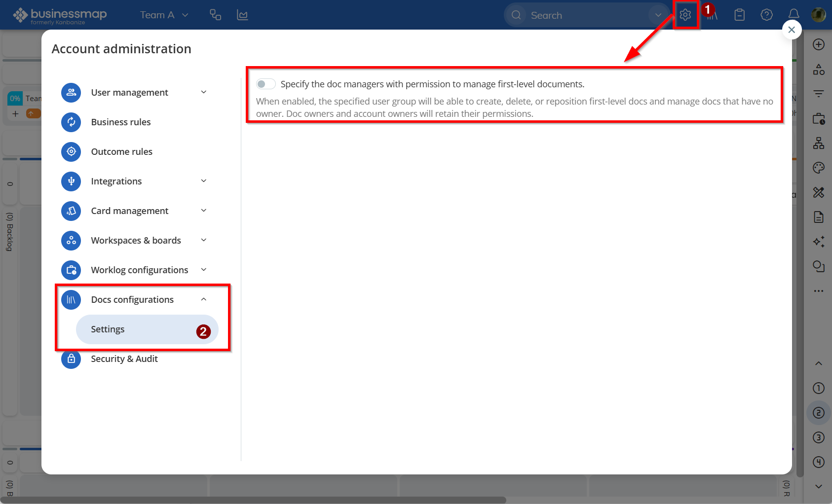Click the workflow boards icon beside Team A
Screen dimensions: 832x504
[x=215, y=15]
